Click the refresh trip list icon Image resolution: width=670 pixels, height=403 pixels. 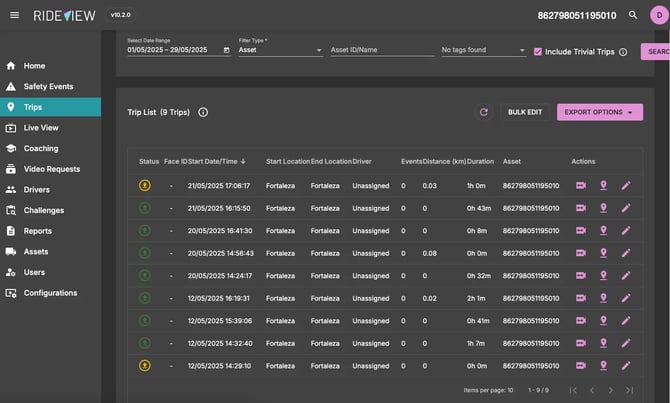pyautogui.click(x=484, y=112)
